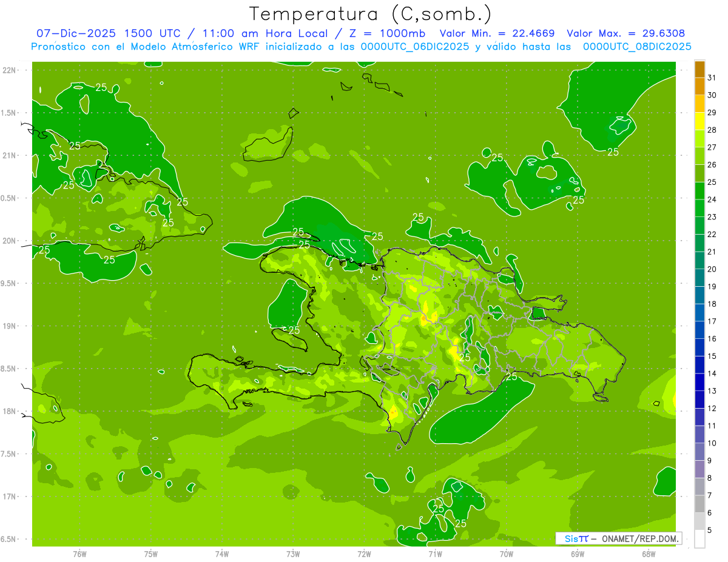Click color scale label "17"
Viewport: 728px width, 562px height.
point(712,321)
